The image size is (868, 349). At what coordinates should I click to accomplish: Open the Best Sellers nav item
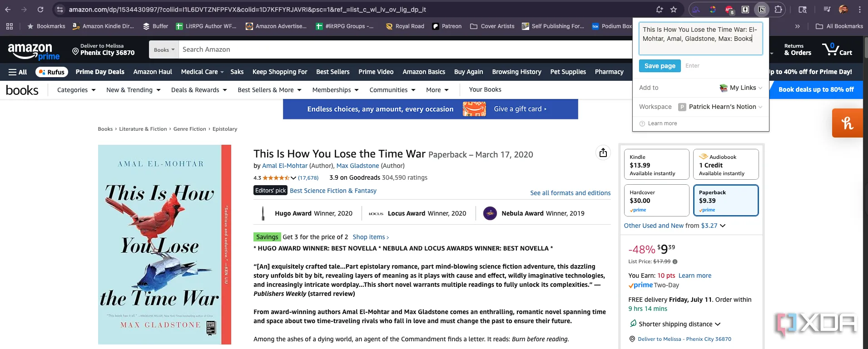pos(332,72)
